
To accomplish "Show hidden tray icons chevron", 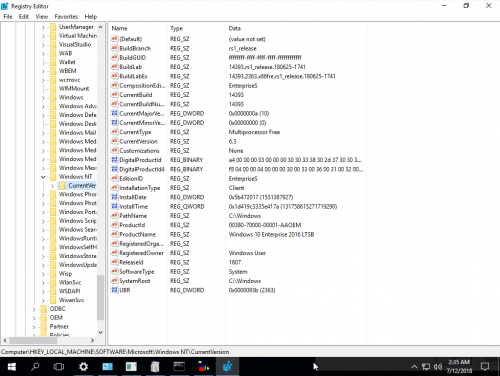I will pos(414,367).
